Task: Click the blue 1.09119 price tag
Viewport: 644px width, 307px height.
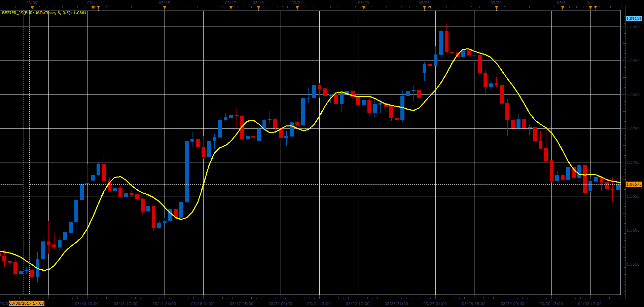Action: (x=634, y=19)
